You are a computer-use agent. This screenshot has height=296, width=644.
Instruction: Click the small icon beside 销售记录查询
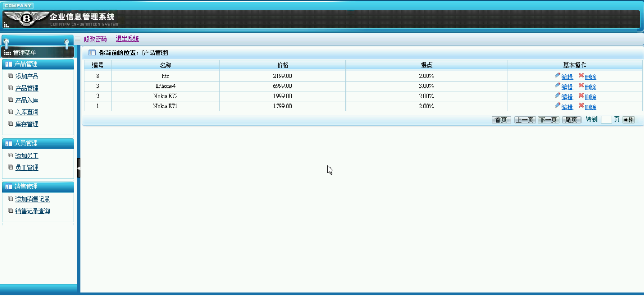coord(11,211)
